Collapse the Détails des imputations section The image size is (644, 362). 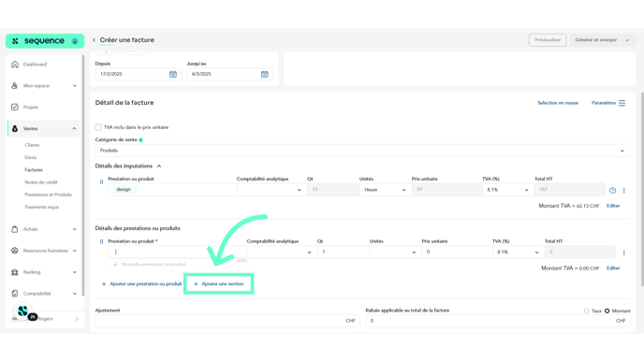click(x=159, y=167)
